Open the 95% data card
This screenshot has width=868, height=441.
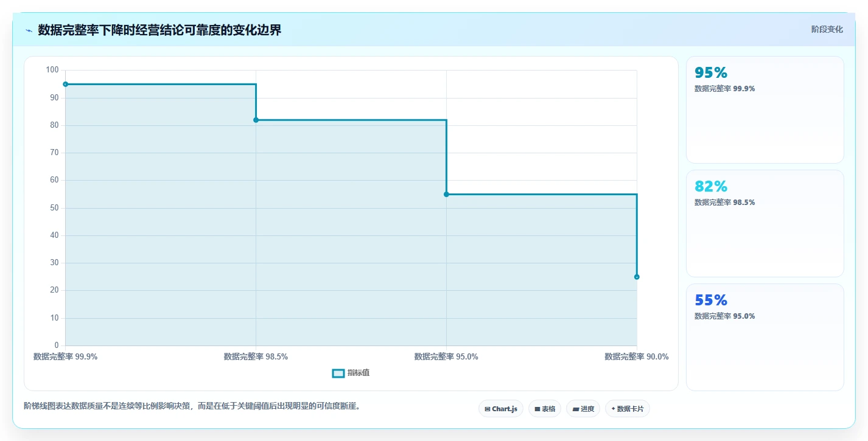pos(765,109)
